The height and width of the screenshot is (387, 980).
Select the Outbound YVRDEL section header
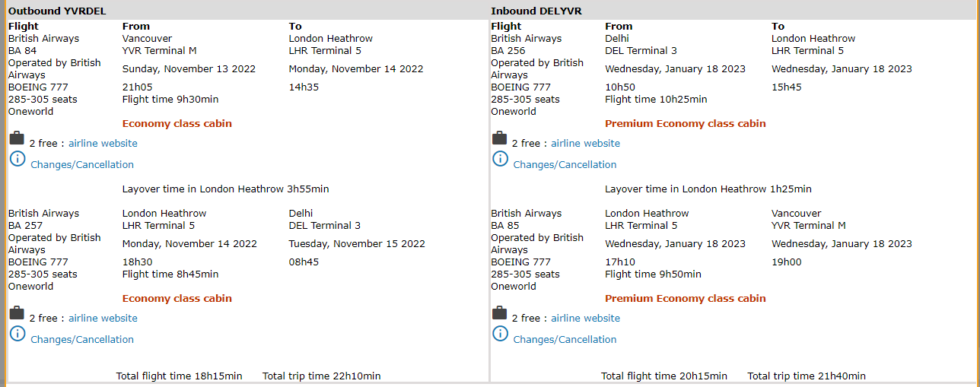[57, 11]
